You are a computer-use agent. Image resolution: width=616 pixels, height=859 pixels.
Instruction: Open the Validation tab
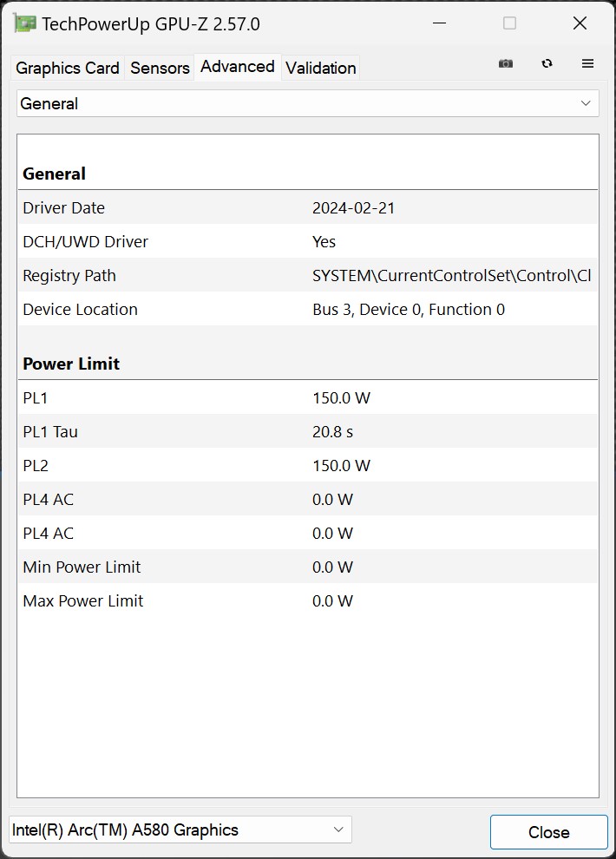click(321, 68)
